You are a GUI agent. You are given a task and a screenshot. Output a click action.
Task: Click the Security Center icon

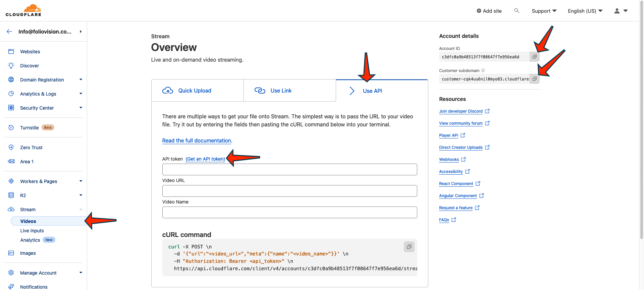point(11,108)
